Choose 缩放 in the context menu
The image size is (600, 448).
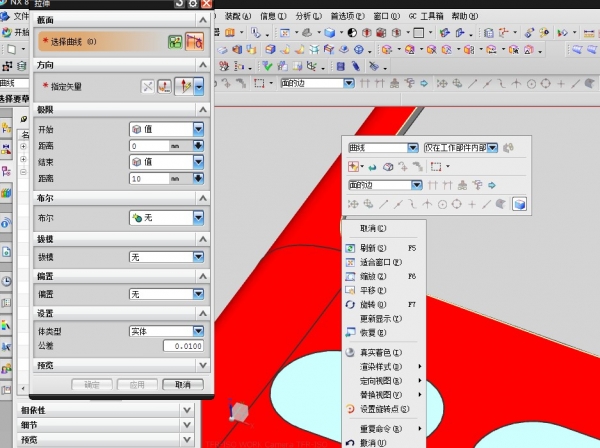click(x=383, y=276)
